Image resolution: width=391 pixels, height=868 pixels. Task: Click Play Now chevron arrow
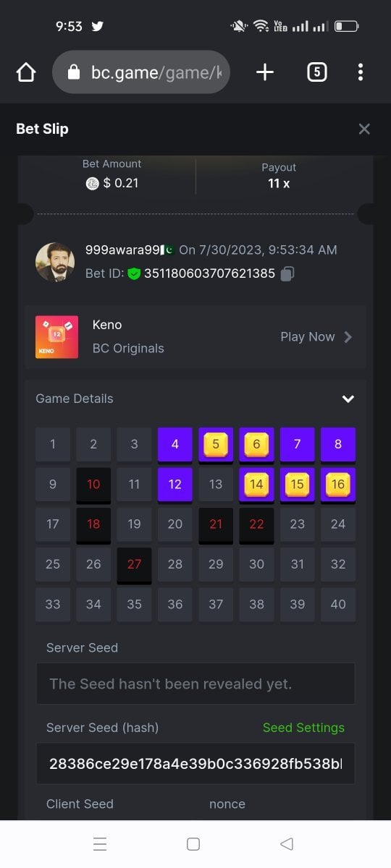pos(348,337)
